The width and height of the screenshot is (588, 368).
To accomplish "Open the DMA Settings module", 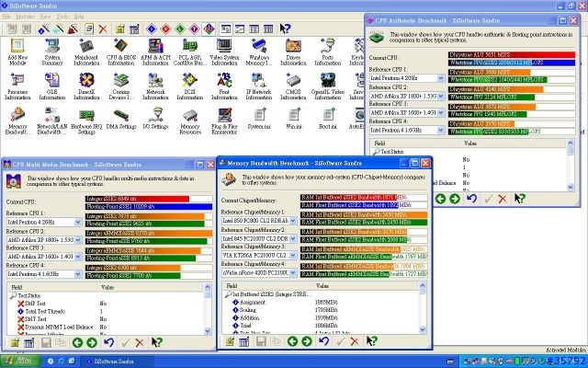I will click(120, 120).
